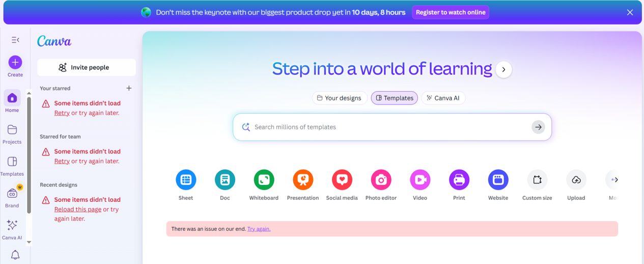This screenshot has width=644, height=264.
Task: Open the Photo editor icon
Action: click(381, 180)
